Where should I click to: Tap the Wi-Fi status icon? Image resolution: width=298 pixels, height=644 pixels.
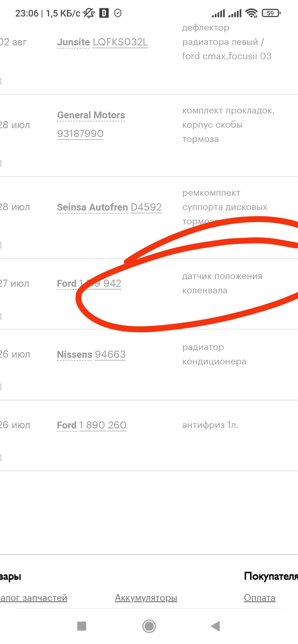[251, 13]
